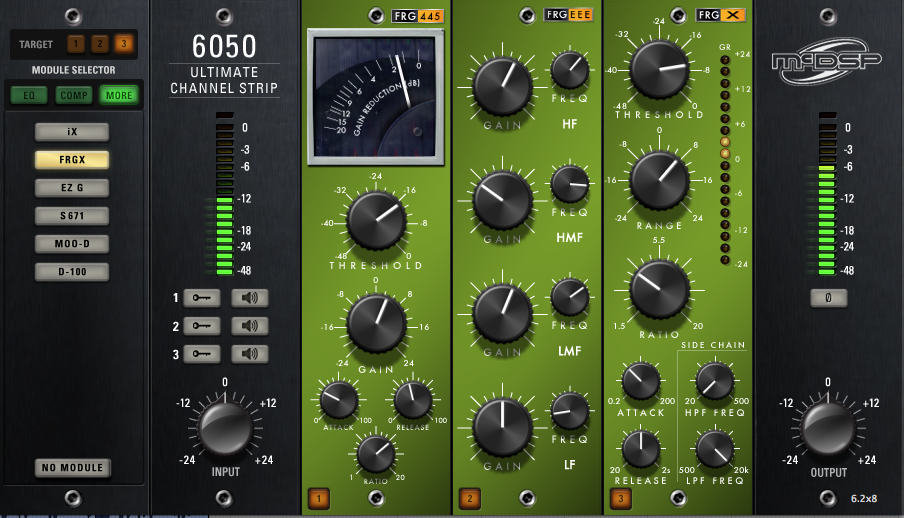Click FRG X RELEASE knob
904x518 pixels.
pyautogui.click(x=641, y=448)
